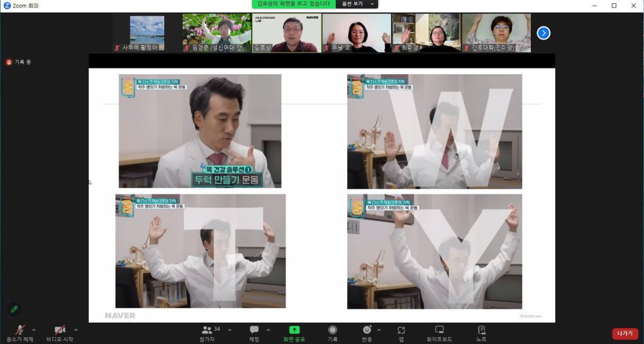Click the green 화면 공유 share screen button
644x344 pixels.
pyautogui.click(x=294, y=333)
